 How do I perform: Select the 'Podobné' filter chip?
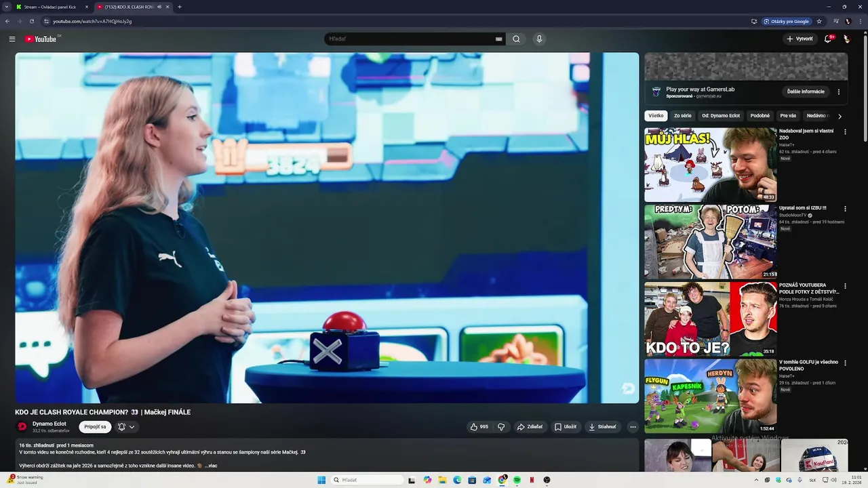[760, 116]
